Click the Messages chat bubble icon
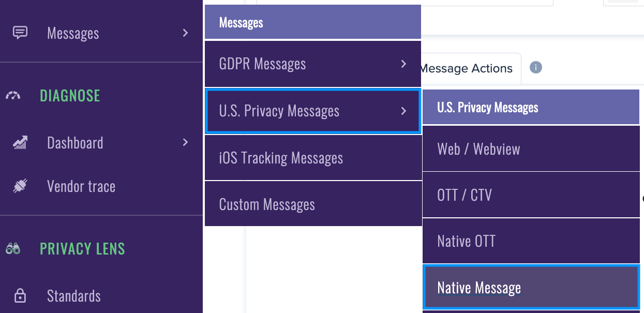This screenshot has height=313, width=644. pyautogui.click(x=20, y=33)
